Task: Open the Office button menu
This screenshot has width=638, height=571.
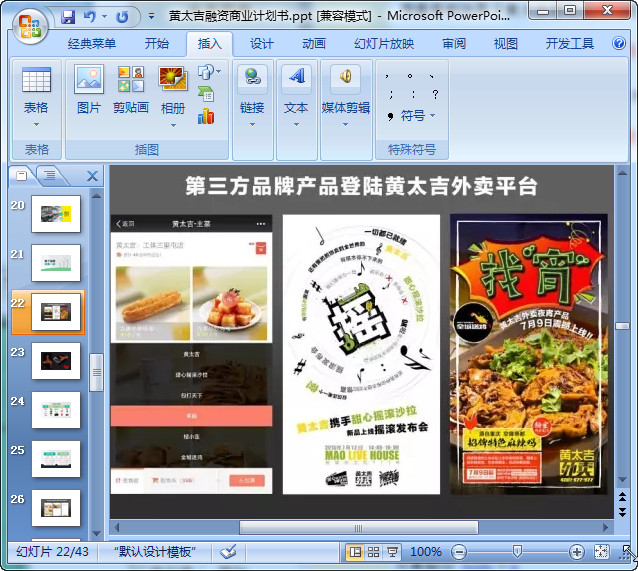Action: point(29,27)
